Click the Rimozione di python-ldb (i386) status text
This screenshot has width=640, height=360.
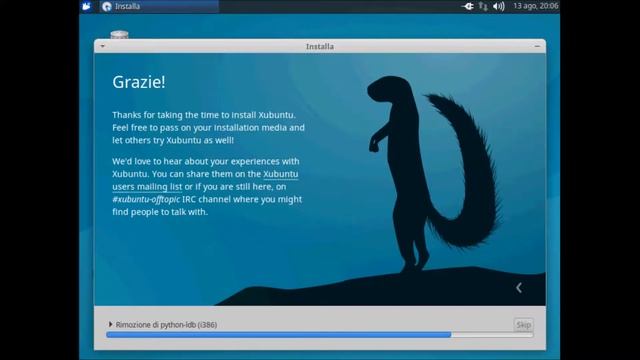tap(166, 325)
